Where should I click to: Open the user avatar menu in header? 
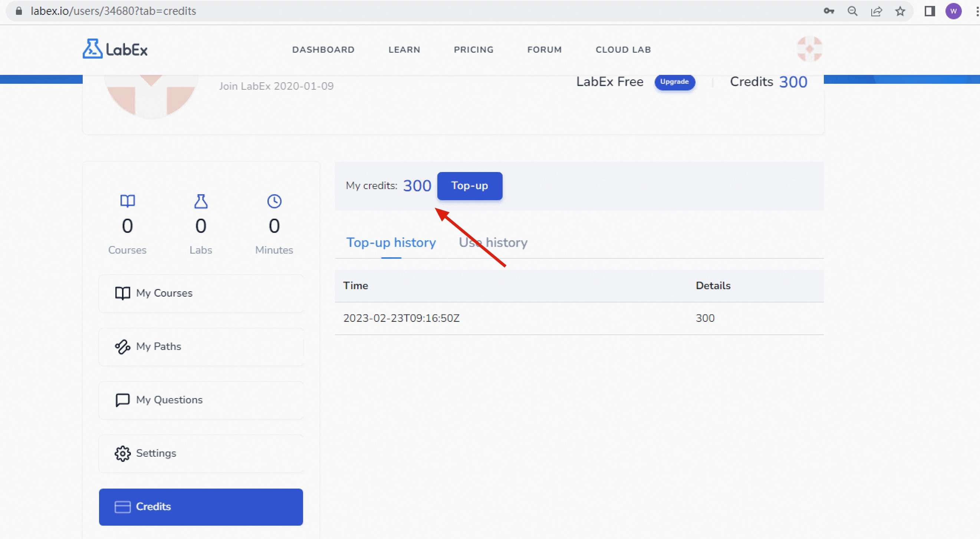809,49
